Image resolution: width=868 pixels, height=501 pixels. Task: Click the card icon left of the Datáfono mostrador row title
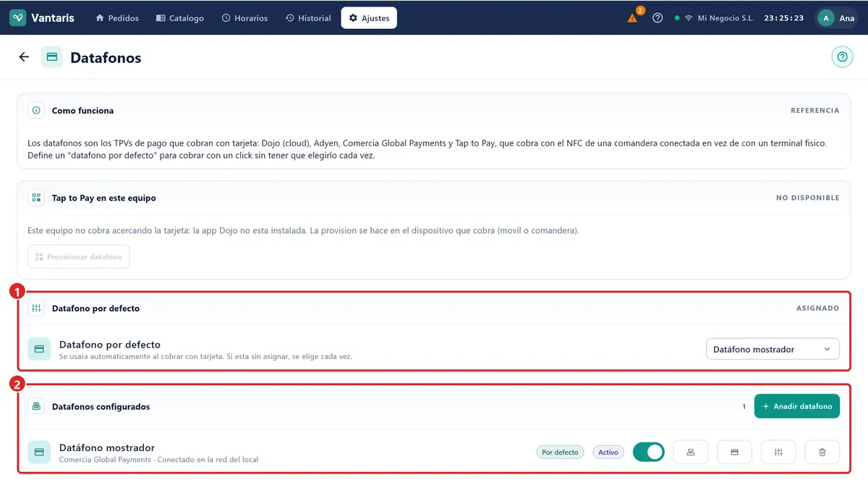pos(39,452)
